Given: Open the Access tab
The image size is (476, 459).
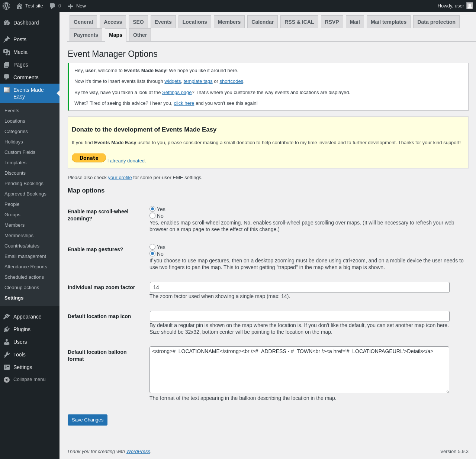Looking at the screenshot, I should click(x=113, y=22).
